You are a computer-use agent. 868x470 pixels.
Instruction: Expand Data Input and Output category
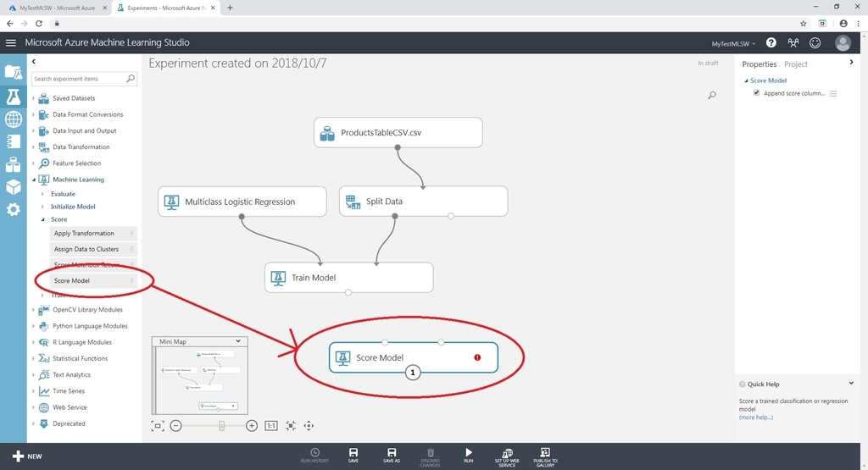33,131
